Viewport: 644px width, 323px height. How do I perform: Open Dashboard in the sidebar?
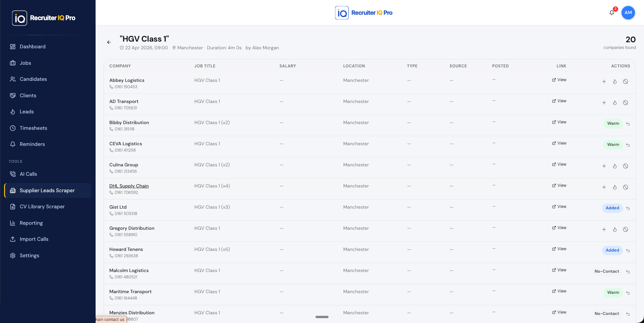coord(48,47)
